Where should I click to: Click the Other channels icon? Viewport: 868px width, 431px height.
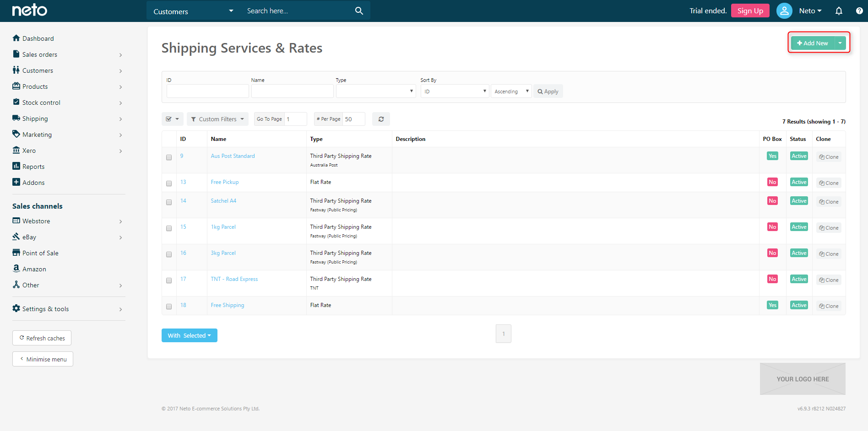click(x=16, y=285)
